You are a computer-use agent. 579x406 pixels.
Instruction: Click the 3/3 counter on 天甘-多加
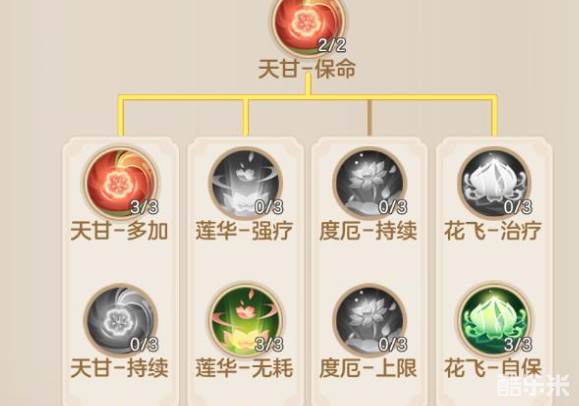[x=144, y=207]
